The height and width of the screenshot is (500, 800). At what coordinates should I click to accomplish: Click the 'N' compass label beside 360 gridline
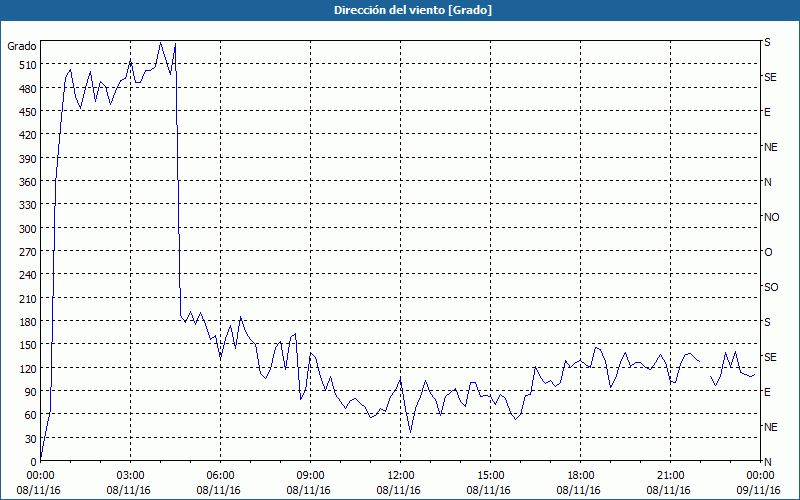(767, 182)
